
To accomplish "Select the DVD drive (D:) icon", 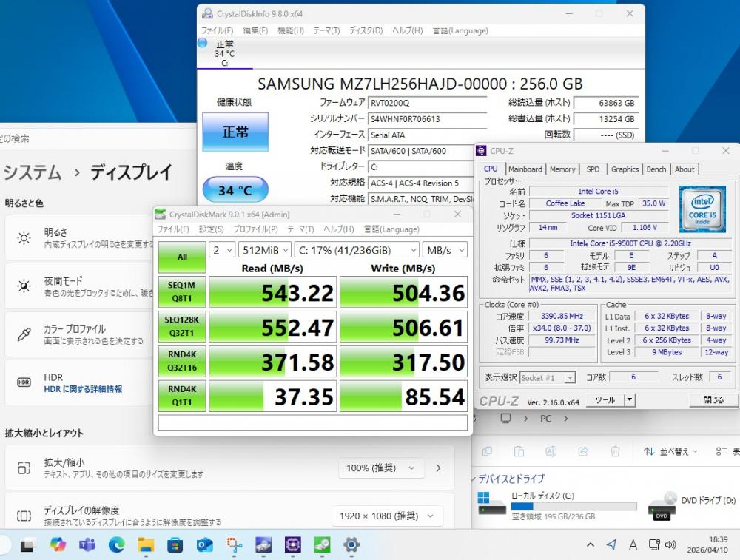I will [662, 505].
